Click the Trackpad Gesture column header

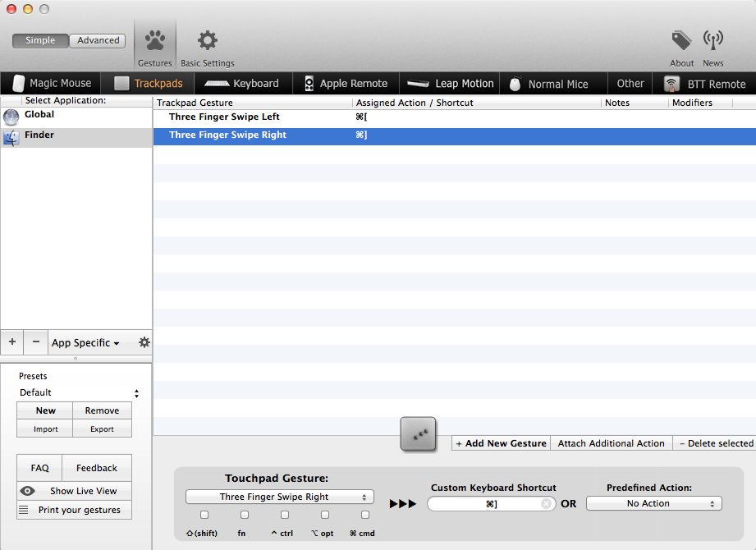[253, 103]
